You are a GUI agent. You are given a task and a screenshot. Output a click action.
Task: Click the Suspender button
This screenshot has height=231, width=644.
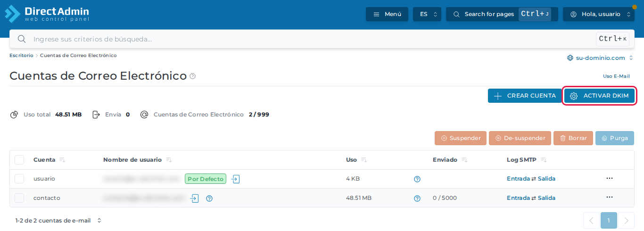pos(461,138)
